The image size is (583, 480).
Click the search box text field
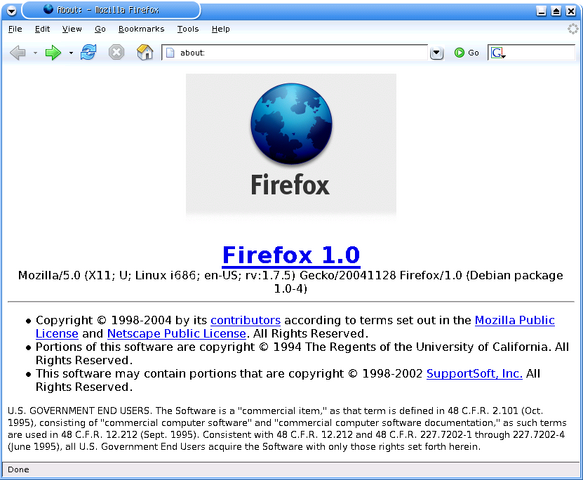click(x=540, y=53)
